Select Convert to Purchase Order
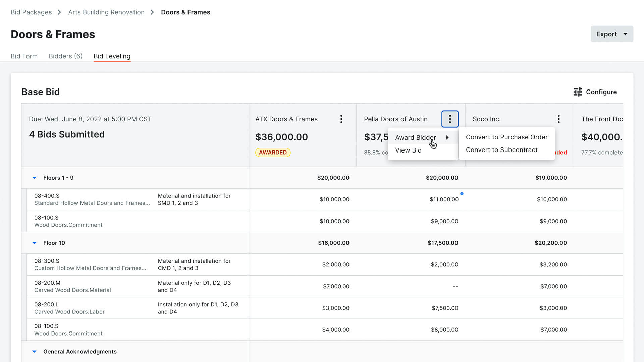This screenshot has width=644, height=362. tap(506, 137)
